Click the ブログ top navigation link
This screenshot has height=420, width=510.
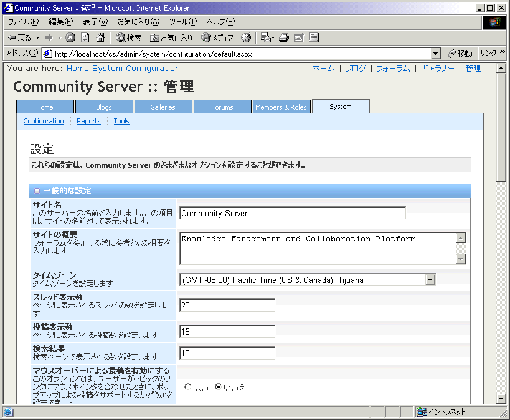click(x=356, y=69)
